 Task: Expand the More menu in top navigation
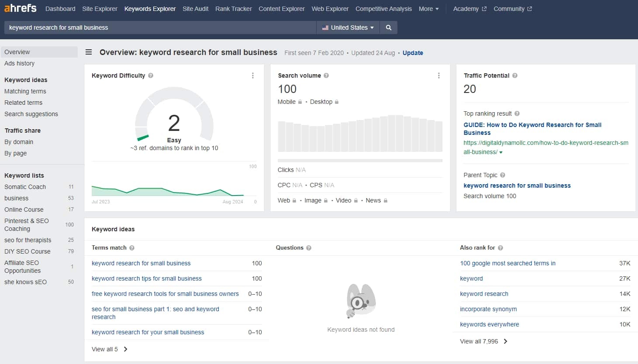428,9
